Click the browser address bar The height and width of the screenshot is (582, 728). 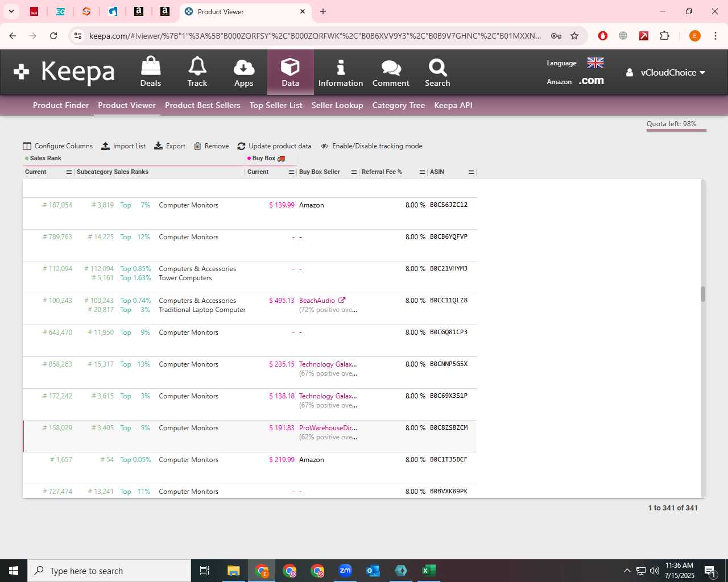click(315, 36)
